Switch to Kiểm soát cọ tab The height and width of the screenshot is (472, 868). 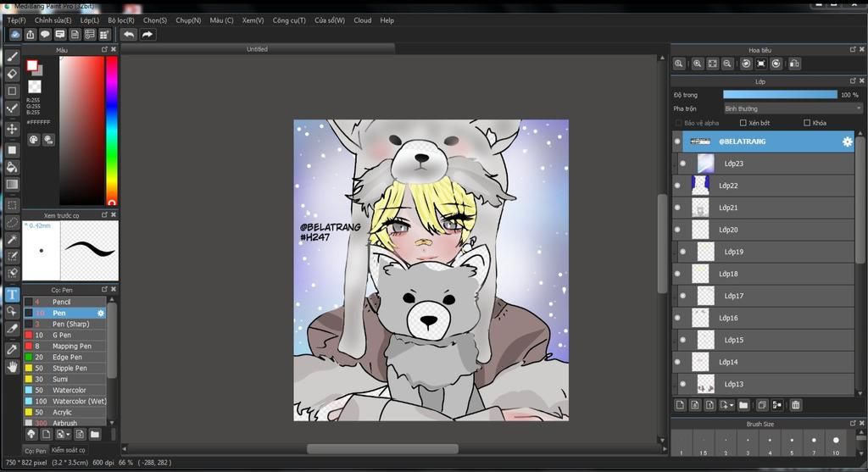pos(69,451)
